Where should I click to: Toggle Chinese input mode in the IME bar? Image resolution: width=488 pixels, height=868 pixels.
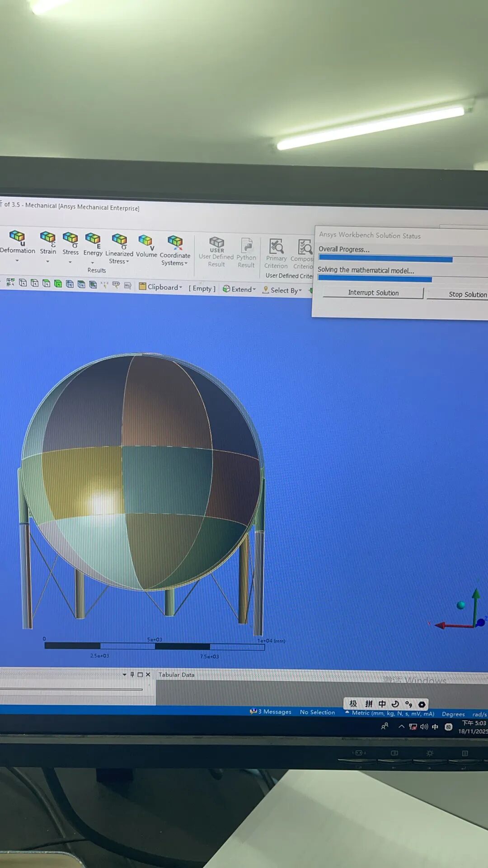click(x=382, y=704)
